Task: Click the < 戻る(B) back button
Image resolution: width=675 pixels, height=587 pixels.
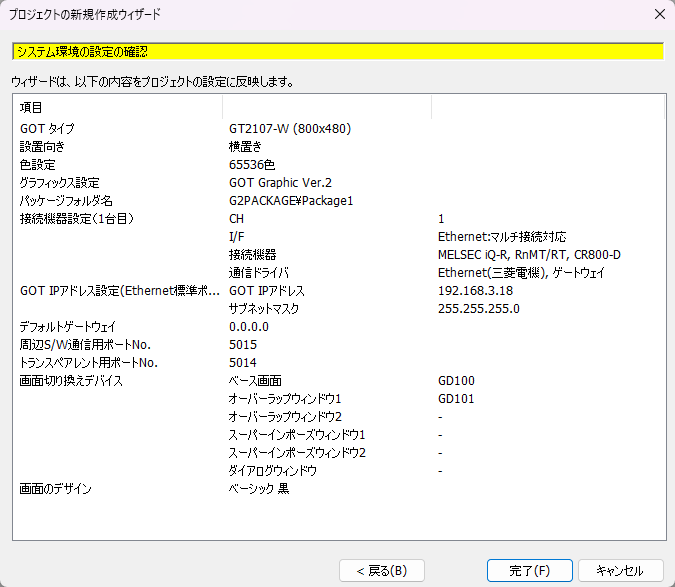Action: 382,571
